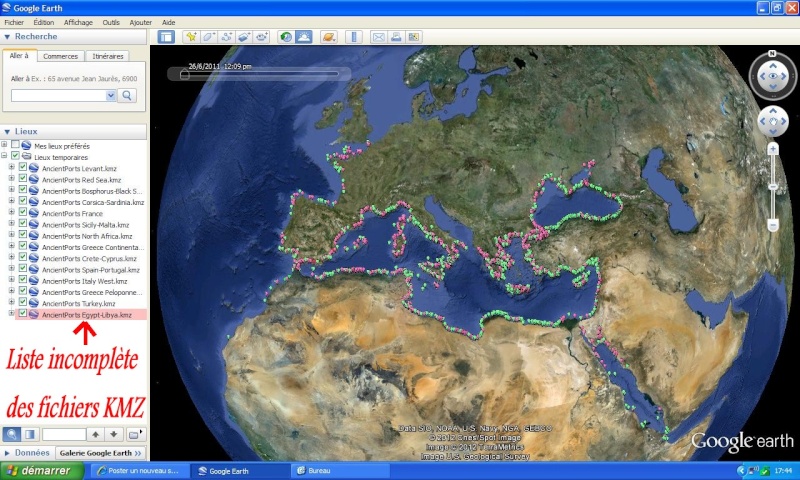Switch to 'Poster un nouveau s...' taskbar window
Screen dimensions: 800x480
coord(139,471)
